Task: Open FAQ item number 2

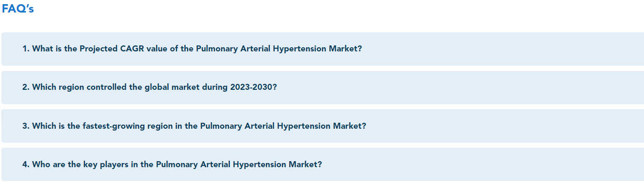Action: click(x=323, y=87)
